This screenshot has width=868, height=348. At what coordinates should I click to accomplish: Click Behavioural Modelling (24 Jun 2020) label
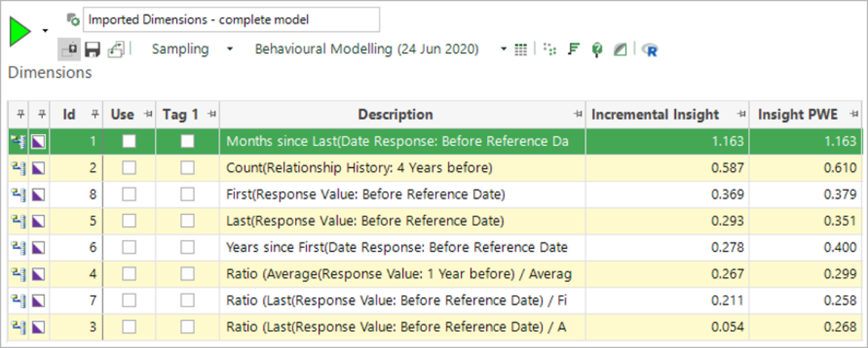click(x=366, y=50)
